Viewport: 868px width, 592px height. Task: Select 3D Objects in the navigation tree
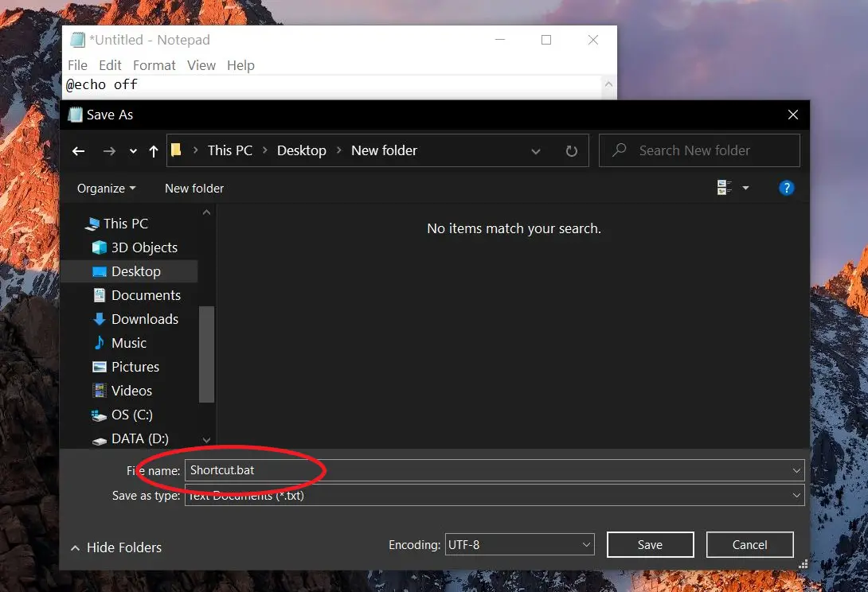click(x=144, y=248)
